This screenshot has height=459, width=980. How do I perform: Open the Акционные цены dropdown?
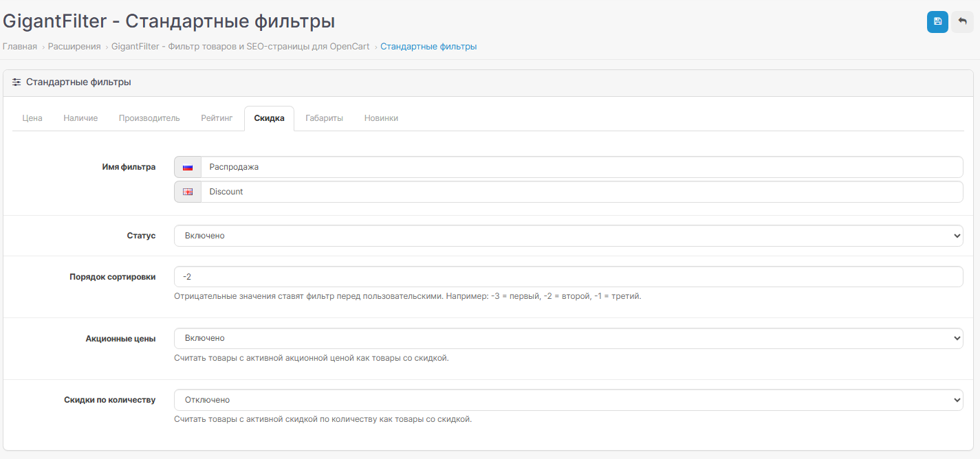(569, 338)
